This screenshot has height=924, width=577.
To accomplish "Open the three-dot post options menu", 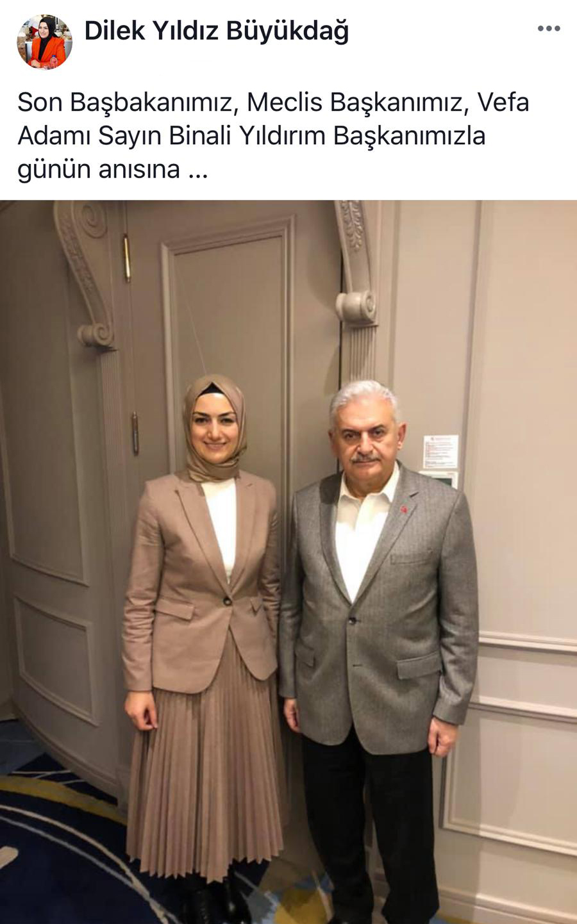I will (549, 29).
